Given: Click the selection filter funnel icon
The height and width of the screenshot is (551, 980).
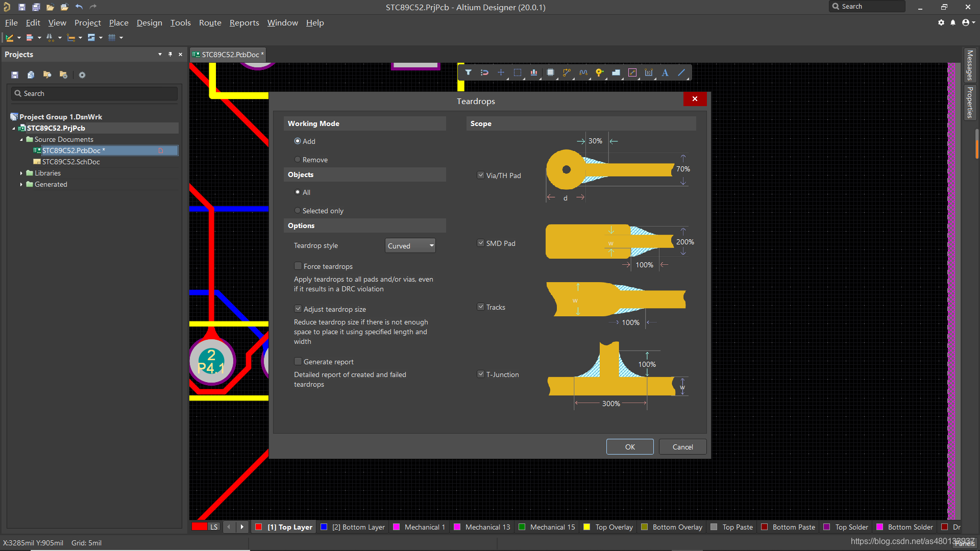Looking at the screenshot, I should click(x=468, y=72).
